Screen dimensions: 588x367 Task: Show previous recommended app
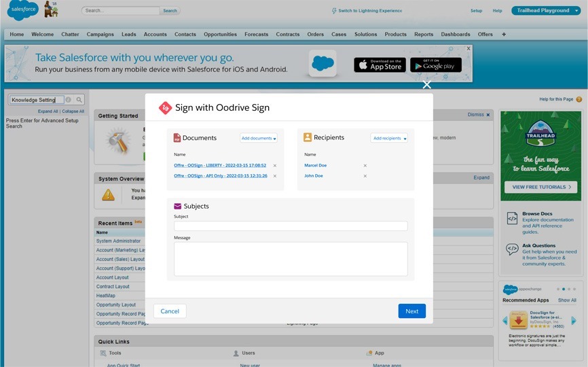(x=504, y=321)
